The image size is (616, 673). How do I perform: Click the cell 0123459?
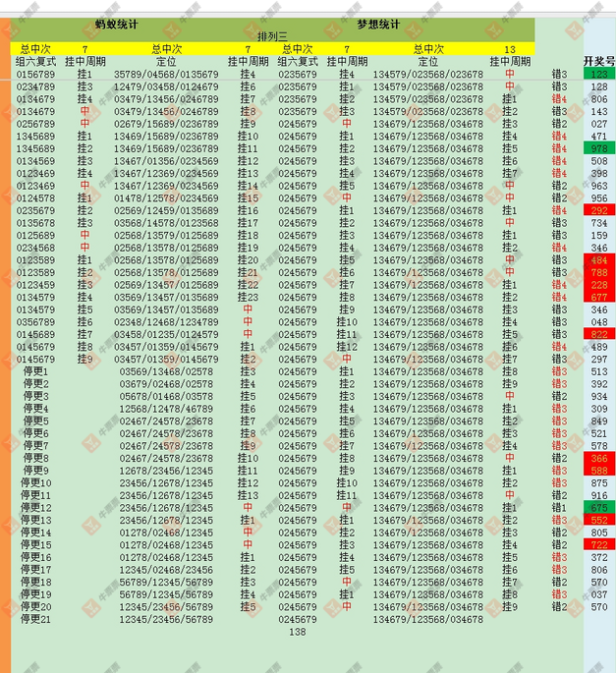[35, 285]
